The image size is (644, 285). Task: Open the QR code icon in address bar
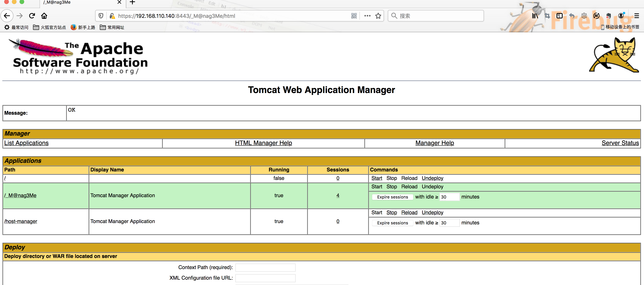(x=354, y=16)
